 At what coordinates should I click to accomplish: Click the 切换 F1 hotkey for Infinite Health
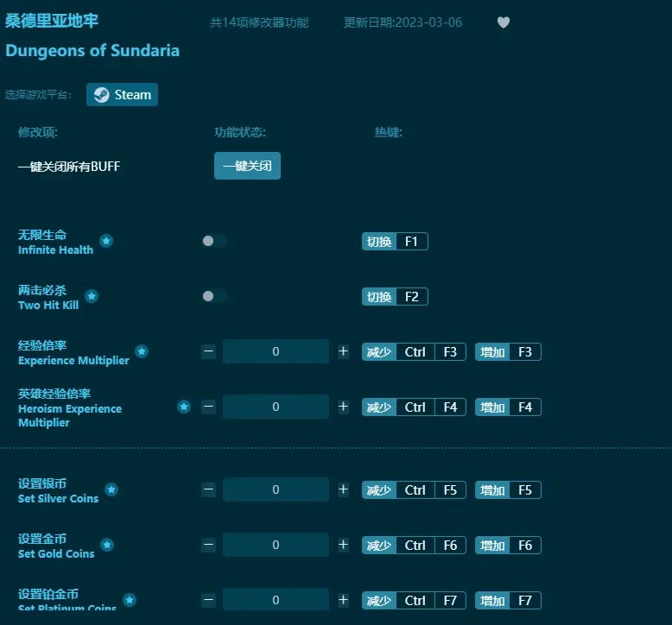click(x=395, y=242)
